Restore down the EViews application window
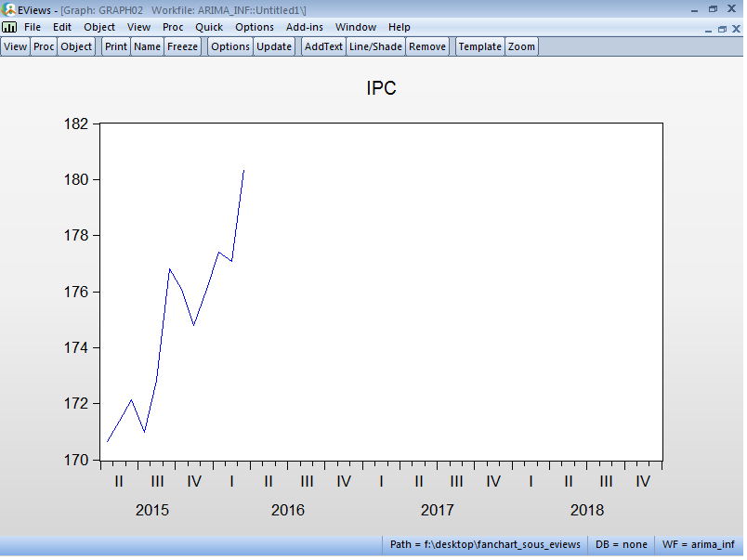Viewport: 747px width, 560px height. point(714,9)
